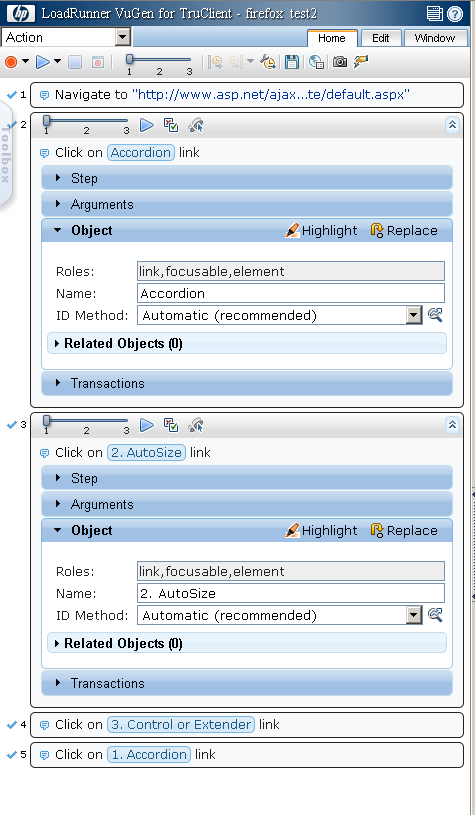Click the blue Replay script arrow in toolbar
This screenshot has width=475, height=815.
pos(43,62)
